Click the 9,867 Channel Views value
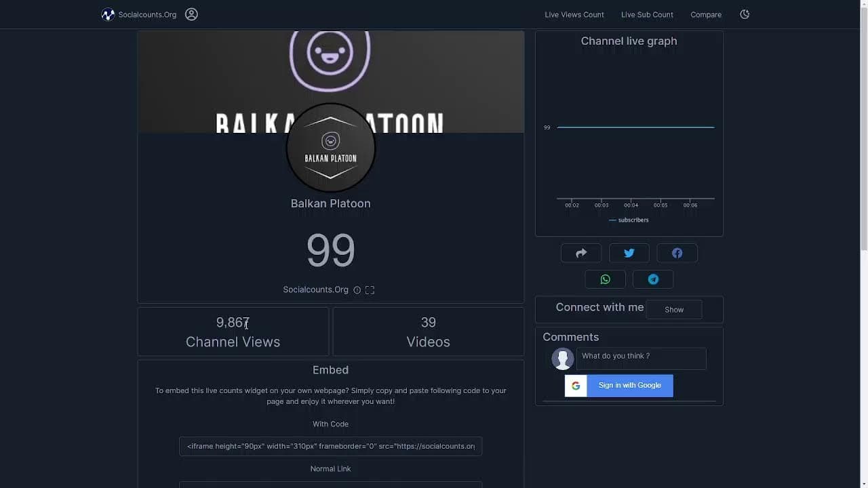 [x=233, y=323]
